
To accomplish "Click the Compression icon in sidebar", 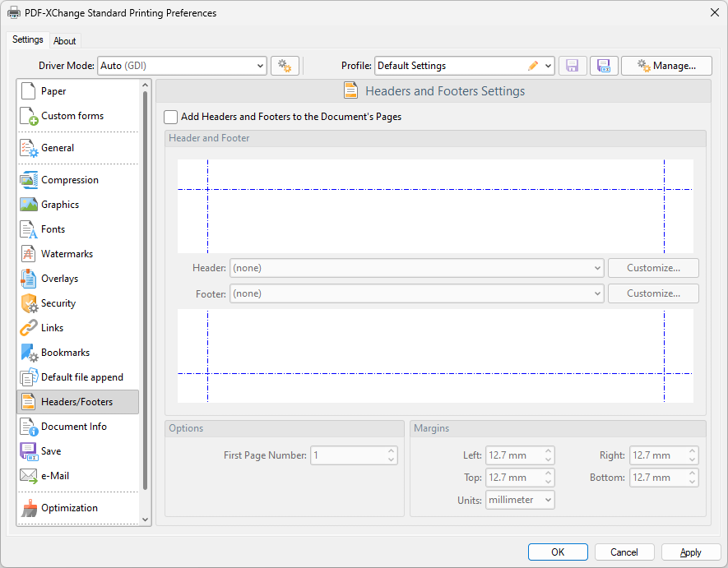I will pos(29,180).
